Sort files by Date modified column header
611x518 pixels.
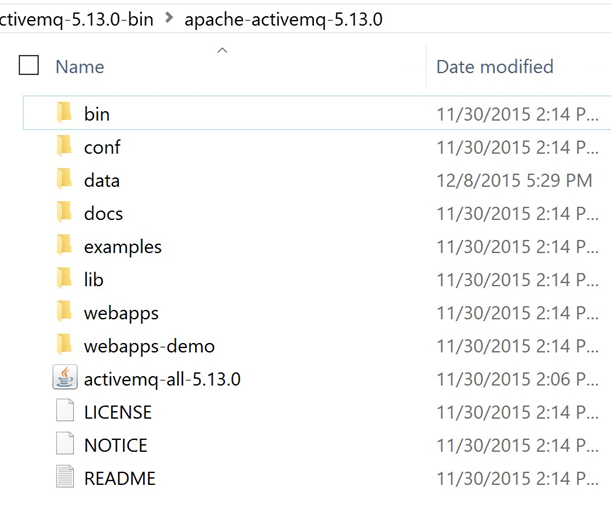[494, 67]
